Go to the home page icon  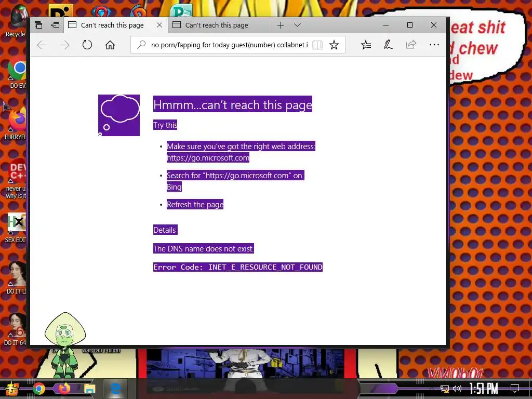110,45
